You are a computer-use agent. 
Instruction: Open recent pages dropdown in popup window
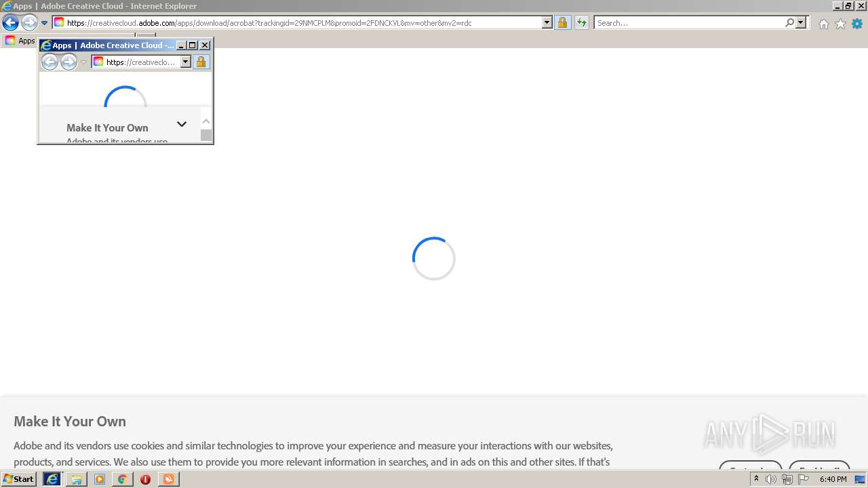[84, 62]
